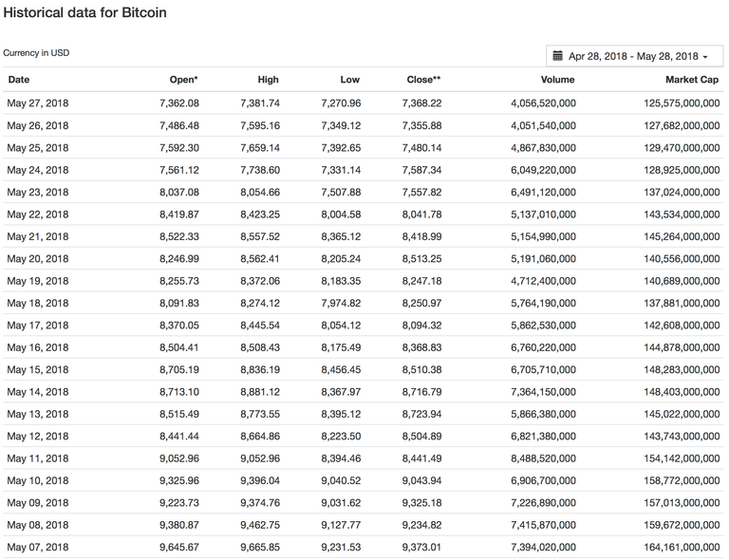Click the high price 8,562.41
The height and width of the screenshot is (560, 729).
(260, 259)
